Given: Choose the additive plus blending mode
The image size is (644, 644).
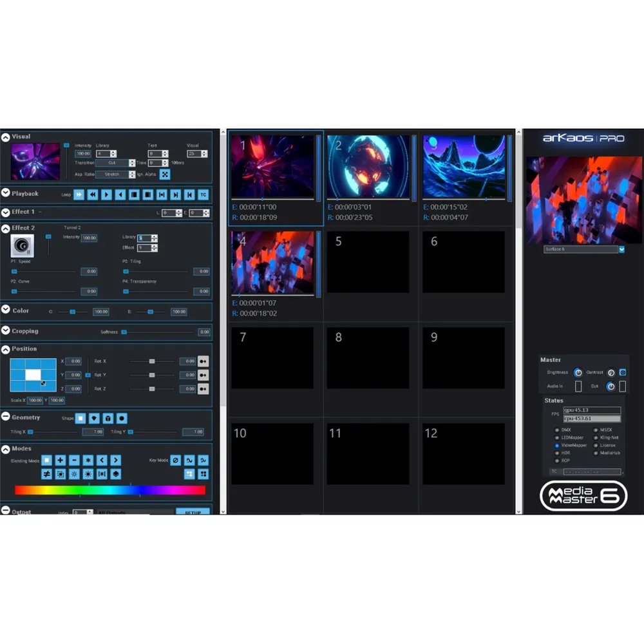Looking at the screenshot, I should point(60,460).
